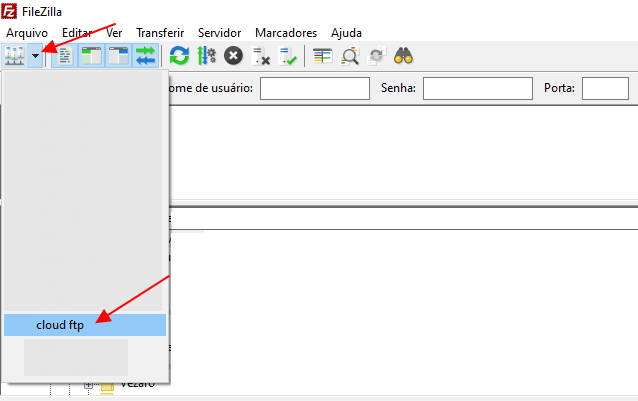638x401 pixels.
Task: Cancel current operation icon
Action: point(234,56)
